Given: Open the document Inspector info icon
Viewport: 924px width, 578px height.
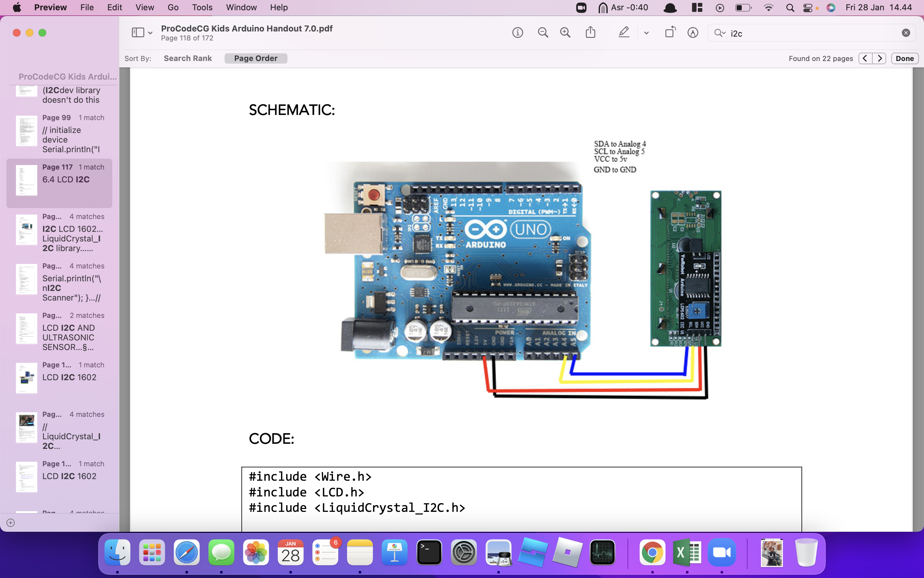Looking at the screenshot, I should (518, 33).
